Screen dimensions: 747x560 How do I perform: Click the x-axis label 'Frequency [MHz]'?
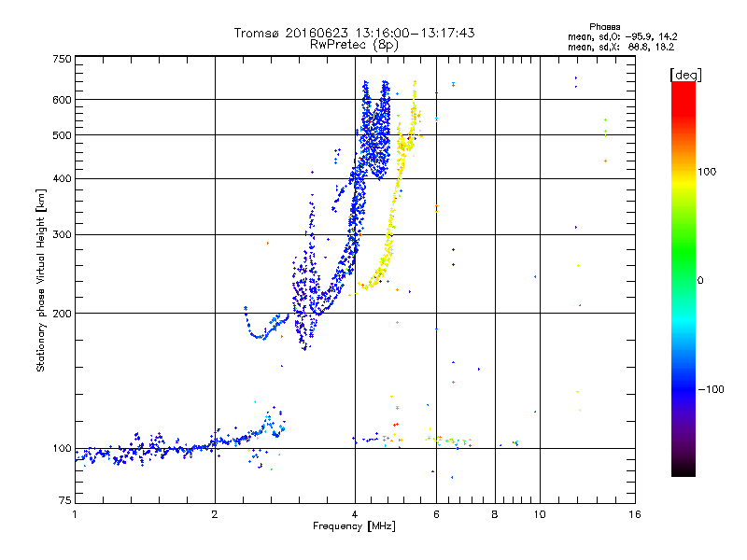coord(354,526)
